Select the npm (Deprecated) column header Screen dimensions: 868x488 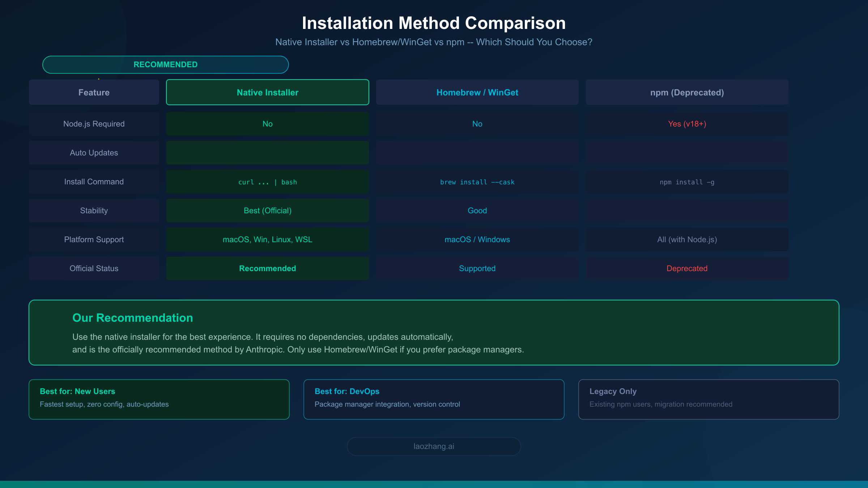pyautogui.click(x=686, y=92)
